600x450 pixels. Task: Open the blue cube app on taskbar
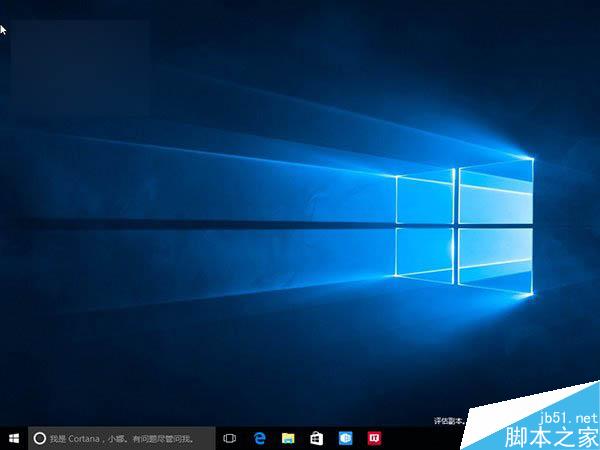coord(345,439)
